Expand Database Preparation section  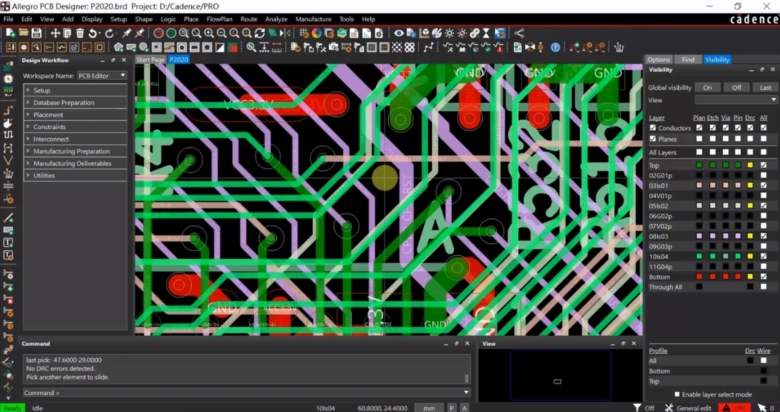tap(75, 103)
